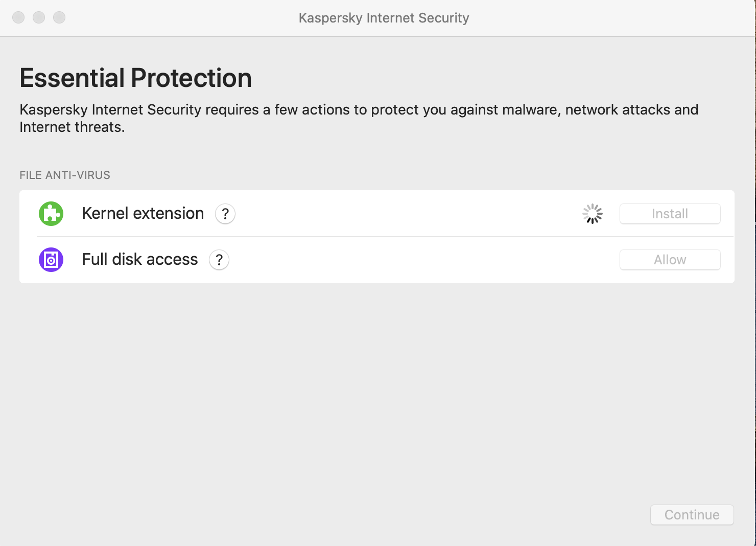756x546 pixels.
Task: Select the Kernel extension label text
Action: click(143, 213)
